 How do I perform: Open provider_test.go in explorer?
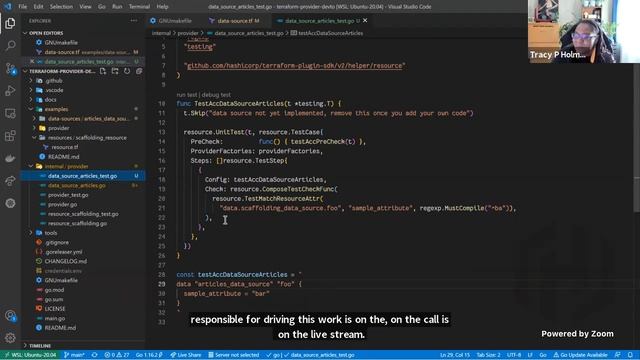(68, 195)
